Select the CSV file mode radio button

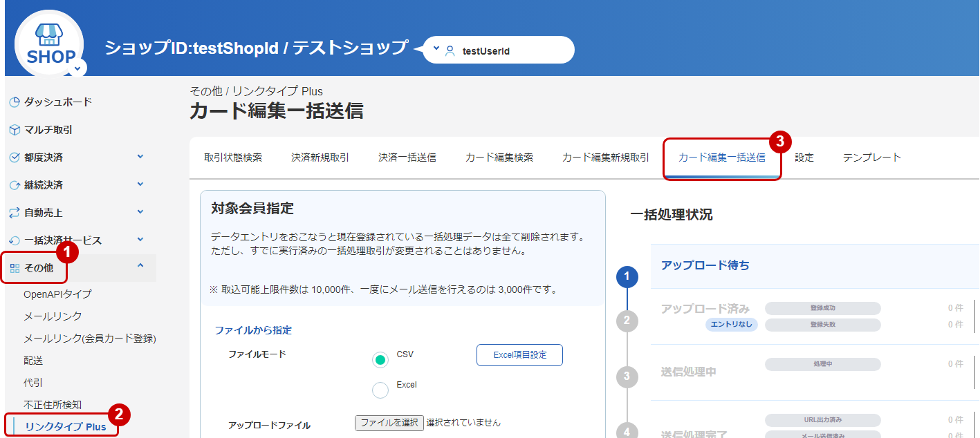coord(380,360)
